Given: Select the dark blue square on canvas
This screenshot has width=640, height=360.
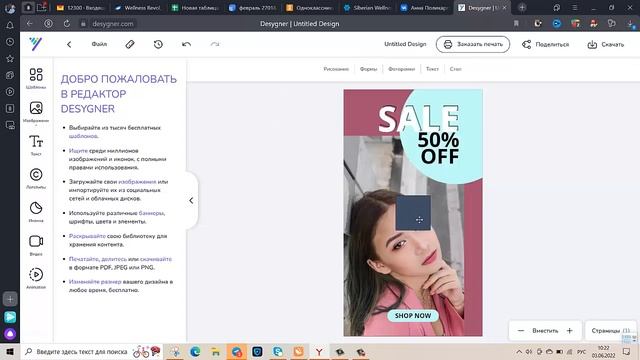Looking at the screenshot, I should point(413,212).
